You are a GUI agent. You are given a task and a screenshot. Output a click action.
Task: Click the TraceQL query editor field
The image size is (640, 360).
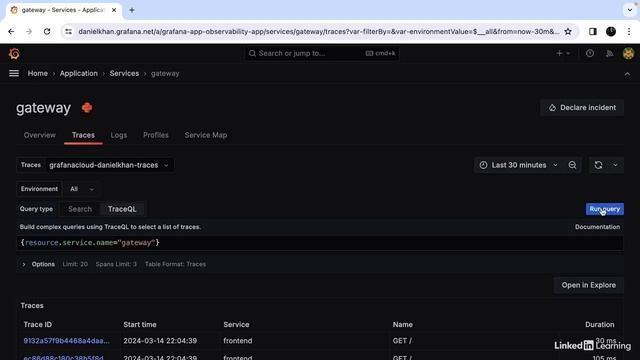pos(320,243)
